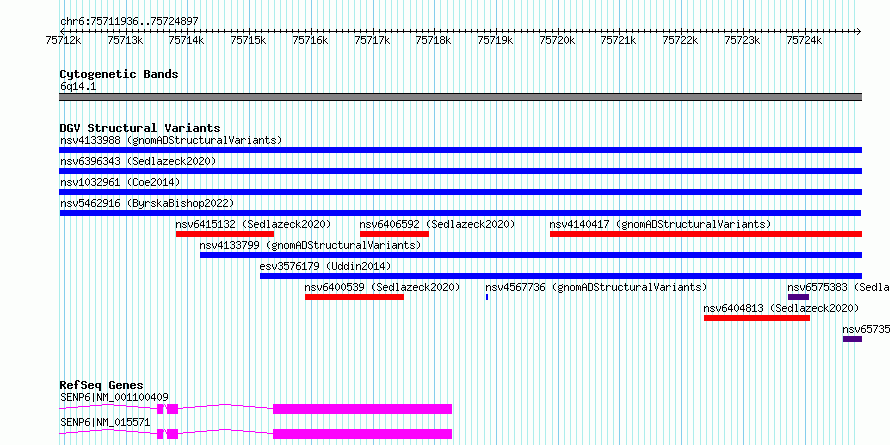Click the 75722k ruler tick label
890x445 pixels.
click(681, 40)
